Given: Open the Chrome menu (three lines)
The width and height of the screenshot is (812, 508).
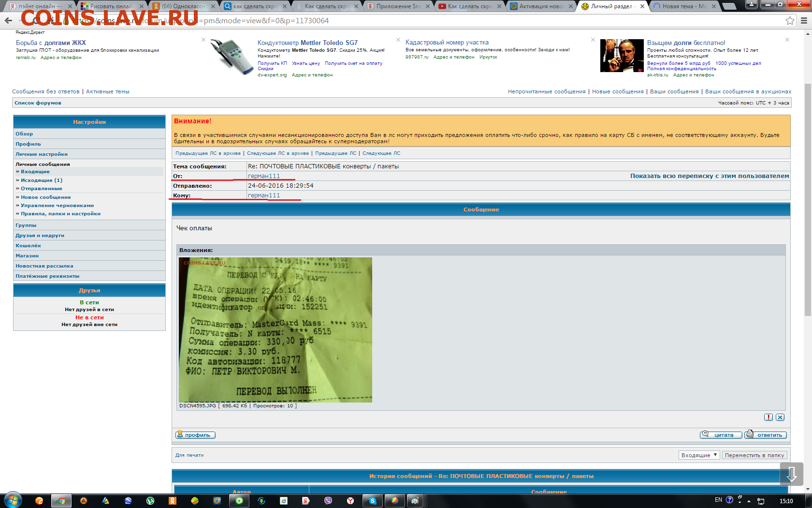Looking at the screenshot, I should [x=804, y=20].
